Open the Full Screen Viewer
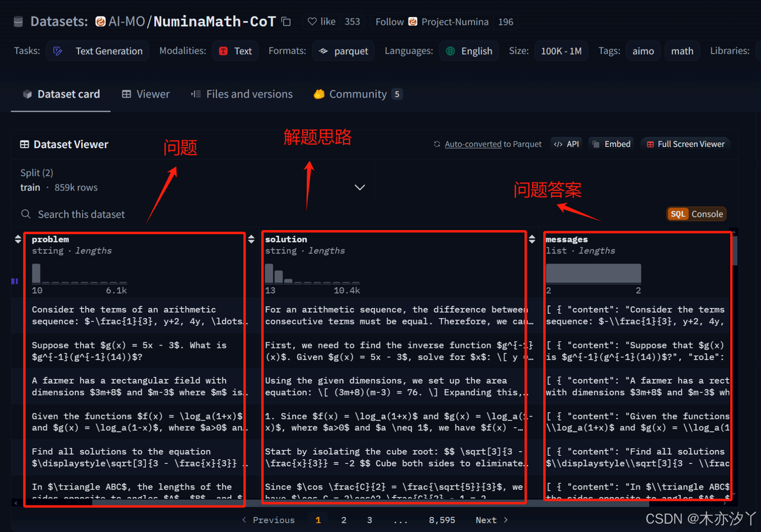 (685, 143)
